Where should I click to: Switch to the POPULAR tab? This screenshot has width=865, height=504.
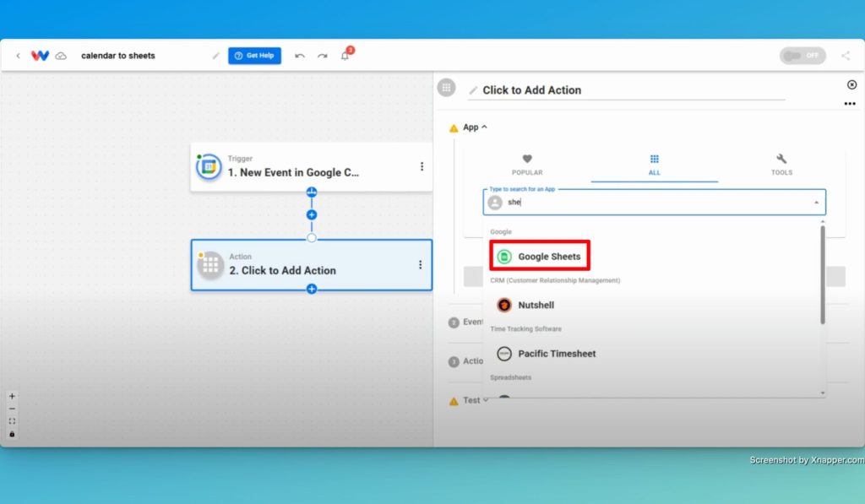(x=527, y=165)
